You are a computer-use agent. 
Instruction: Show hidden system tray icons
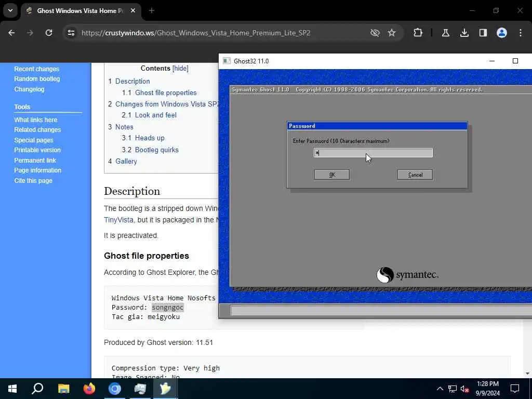(440, 389)
